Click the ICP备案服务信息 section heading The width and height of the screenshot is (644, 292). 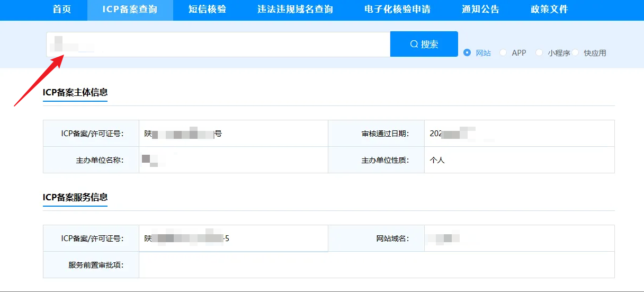coord(75,197)
